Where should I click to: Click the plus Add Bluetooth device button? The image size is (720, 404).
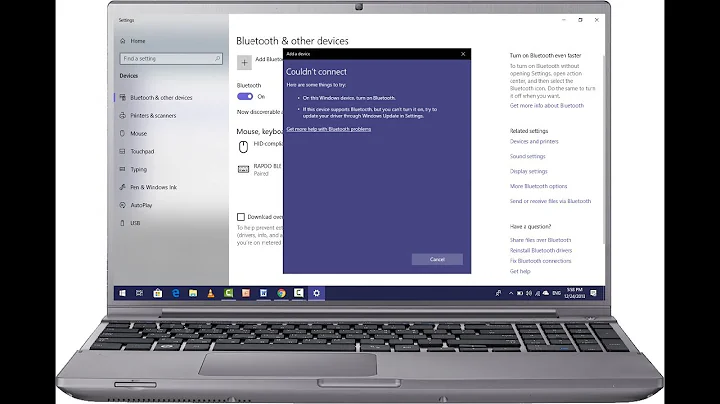tap(244, 62)
